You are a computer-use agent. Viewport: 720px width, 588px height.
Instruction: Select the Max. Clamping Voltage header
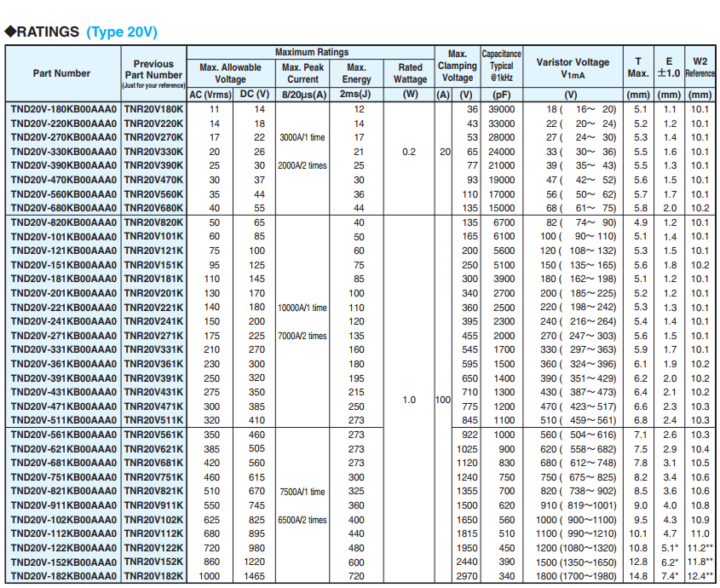pos(457,66)
